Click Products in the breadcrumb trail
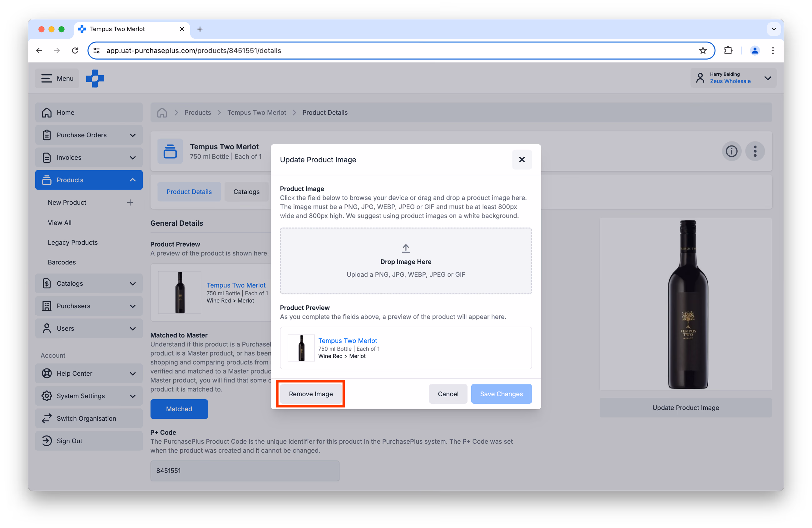 198,112
